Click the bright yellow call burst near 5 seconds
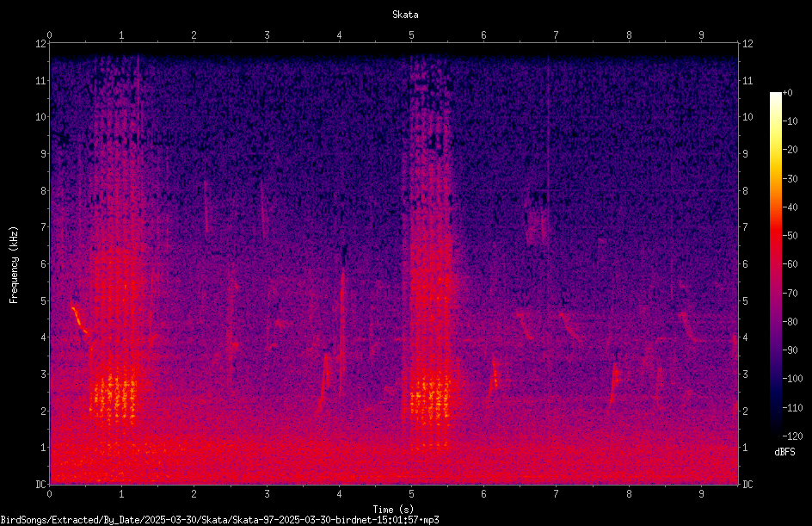 [x=430, y=399]
